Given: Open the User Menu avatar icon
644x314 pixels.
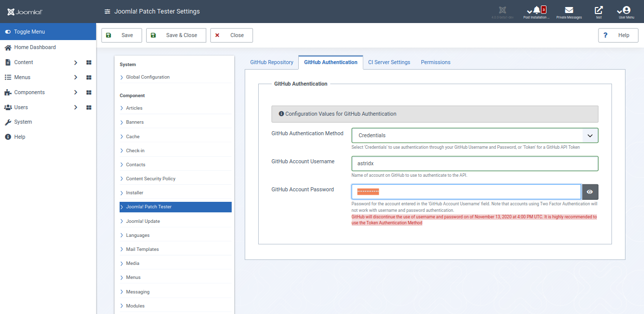Looking at the screenshot, I should point(626,10).
